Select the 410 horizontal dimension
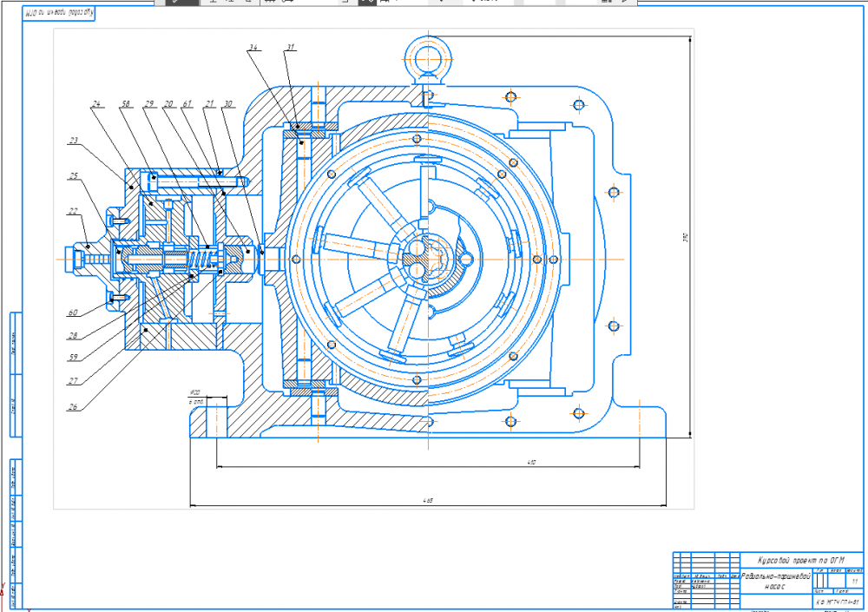 point(530,463)
